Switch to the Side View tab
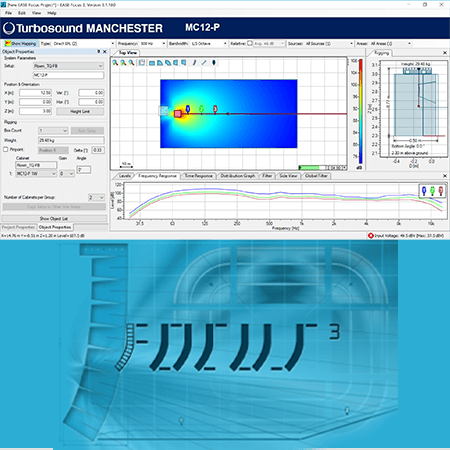 288,176
